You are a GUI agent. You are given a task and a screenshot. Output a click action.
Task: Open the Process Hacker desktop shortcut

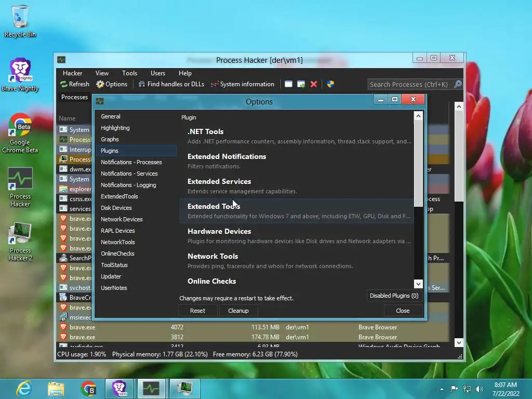[20, 187]
